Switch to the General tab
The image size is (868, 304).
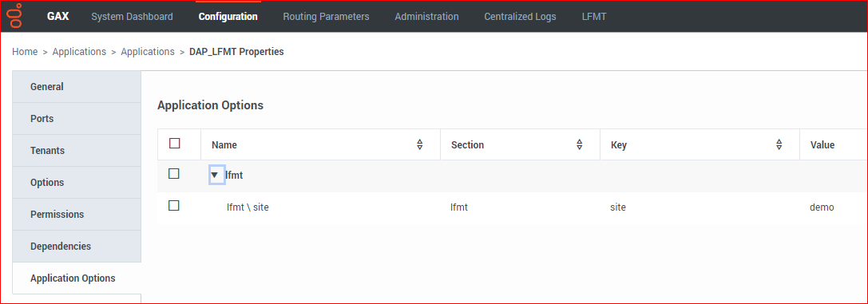coord(77,87)
